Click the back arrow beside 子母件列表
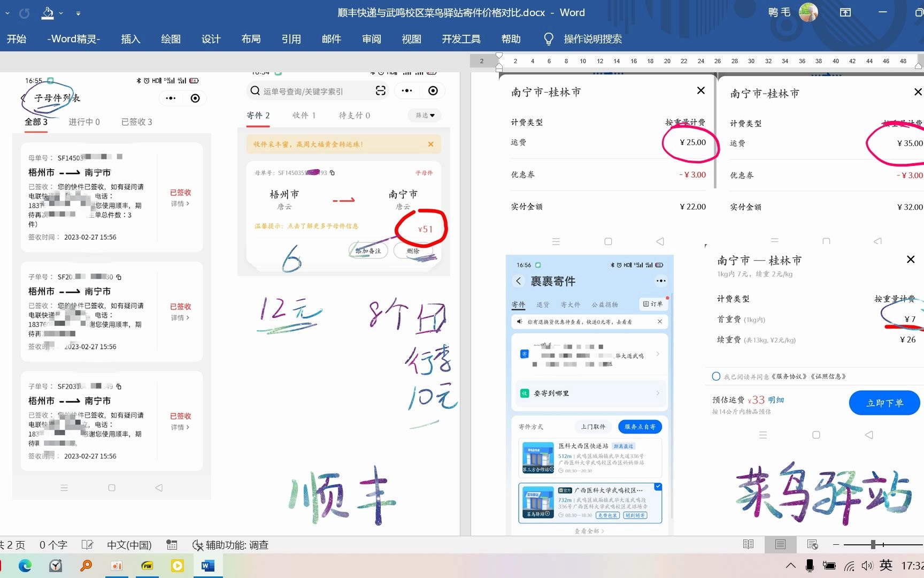Viewport: 924px width, 578px height. coord(24,98)
